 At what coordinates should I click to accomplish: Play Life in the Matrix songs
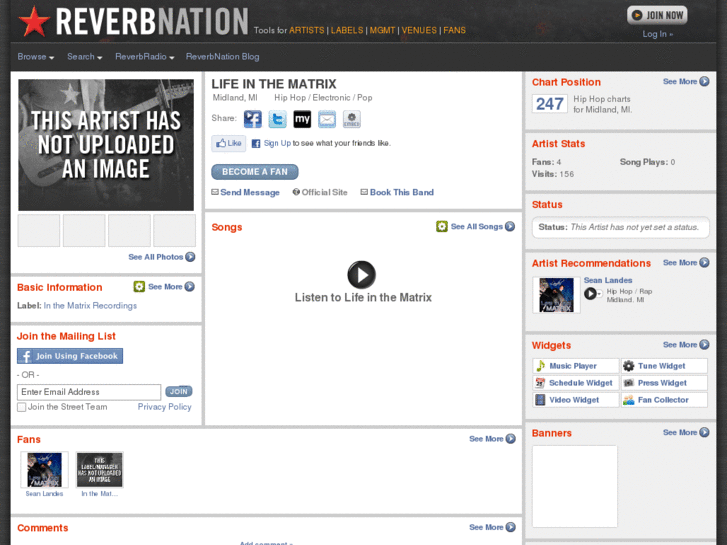coord(362,275)
